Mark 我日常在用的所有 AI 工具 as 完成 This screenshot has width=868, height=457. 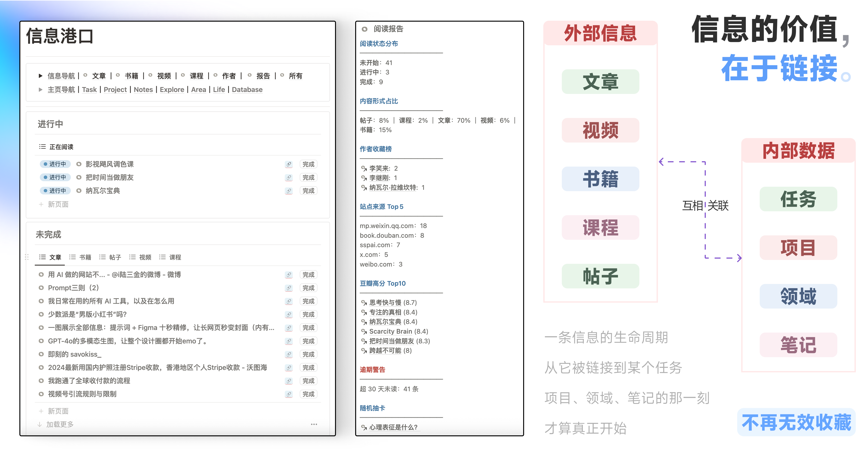click(x=308, y=301)
